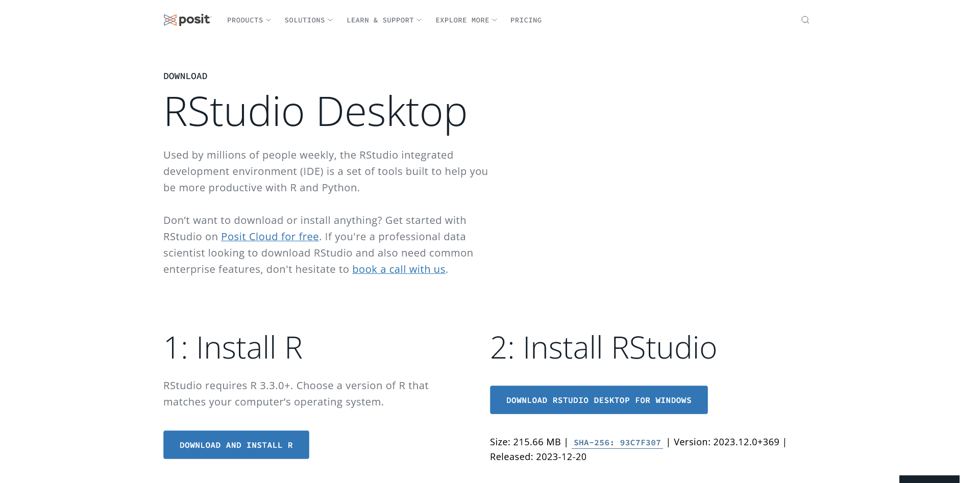Expand the Products menu
Screen dimensions: 980x483
pyautogui.click(x=249, y=20)
